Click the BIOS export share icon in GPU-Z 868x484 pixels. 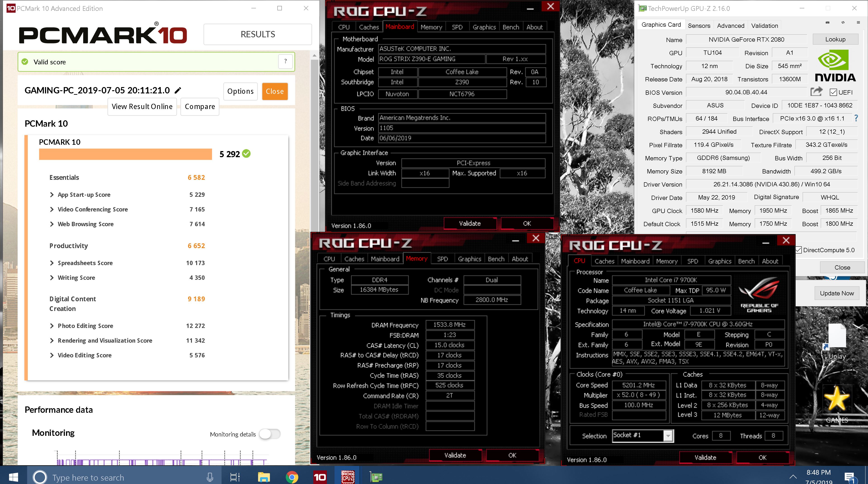[x=816, y=91]
